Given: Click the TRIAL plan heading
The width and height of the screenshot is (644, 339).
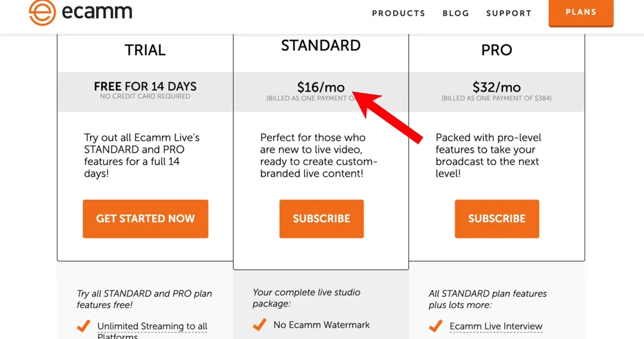Looking at the screenshot, I should [x=145, y=50].
